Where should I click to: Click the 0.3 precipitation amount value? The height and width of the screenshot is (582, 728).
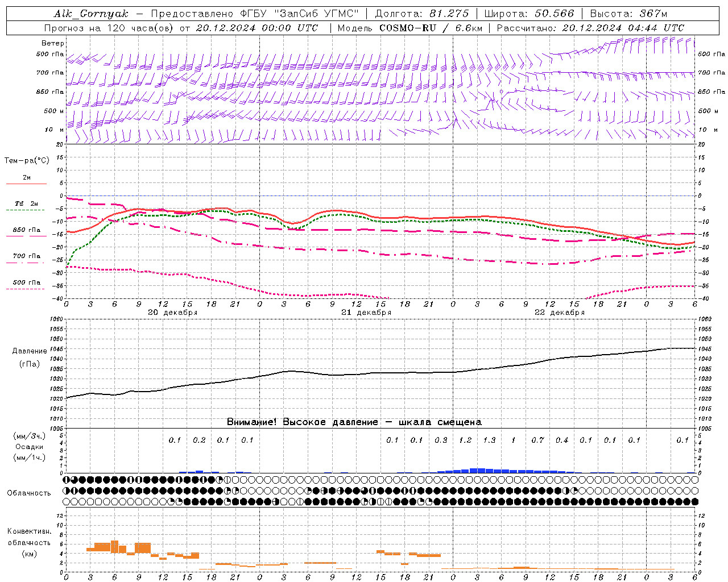(441, 440)
